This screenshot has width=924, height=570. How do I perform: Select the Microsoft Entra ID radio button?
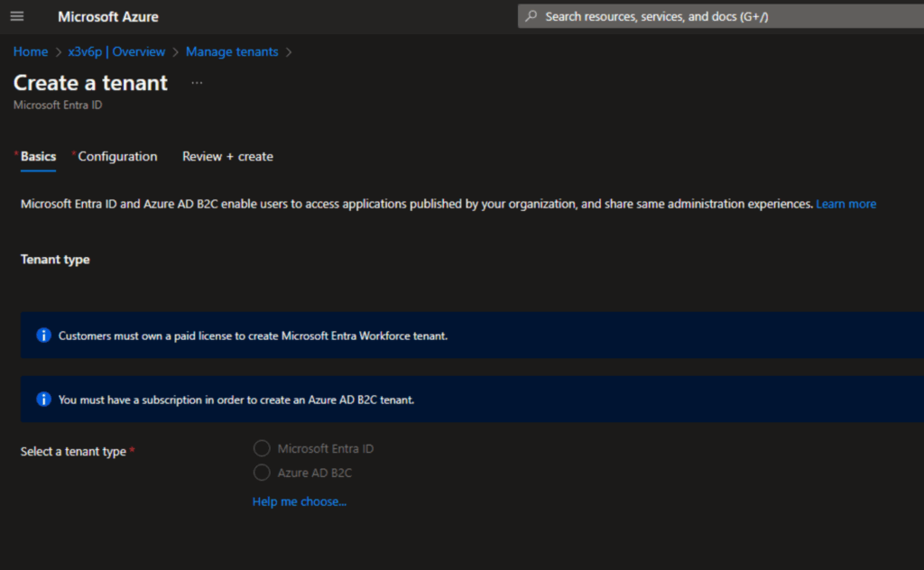coord(262,448)
